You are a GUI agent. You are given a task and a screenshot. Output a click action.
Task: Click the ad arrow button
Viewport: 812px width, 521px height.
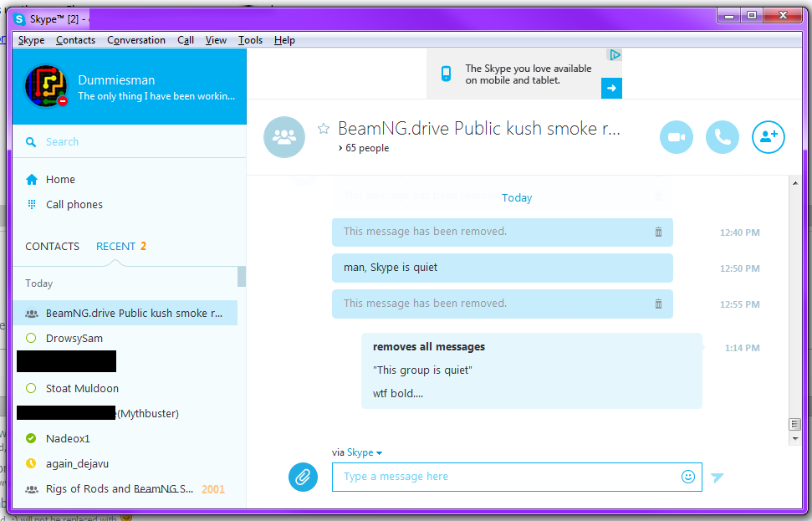point(611,88)
